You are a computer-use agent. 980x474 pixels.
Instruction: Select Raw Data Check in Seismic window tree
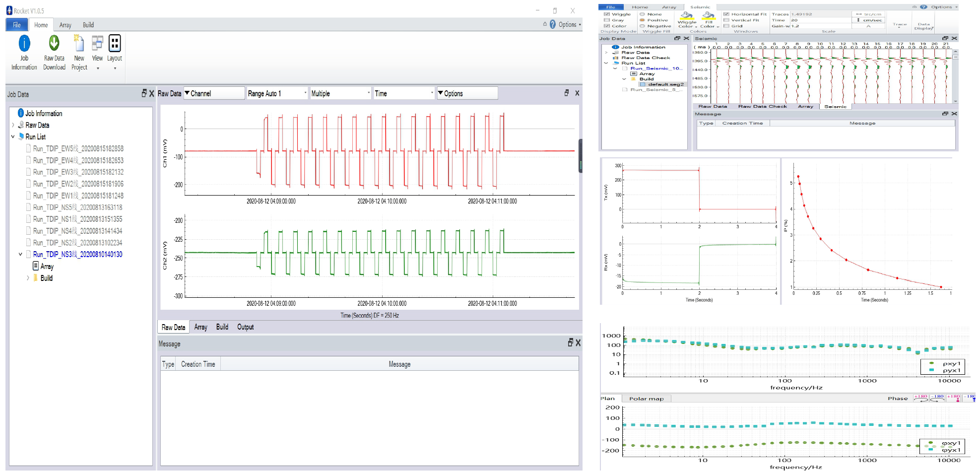(646, 58)
